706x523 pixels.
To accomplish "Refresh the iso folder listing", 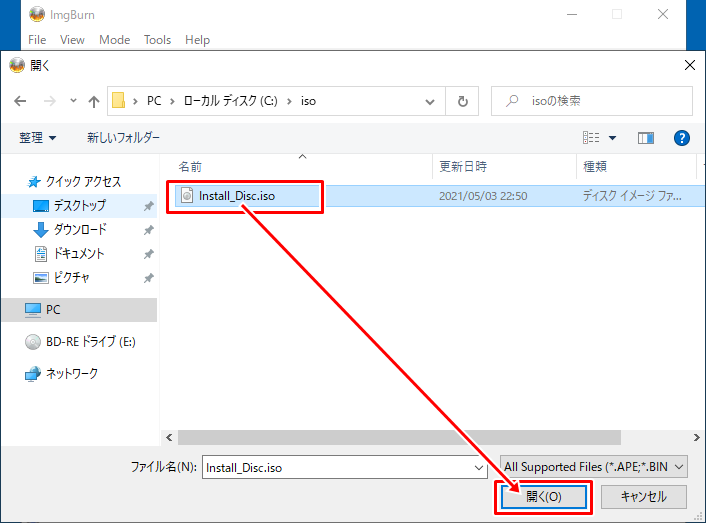I will coord(462,101).
